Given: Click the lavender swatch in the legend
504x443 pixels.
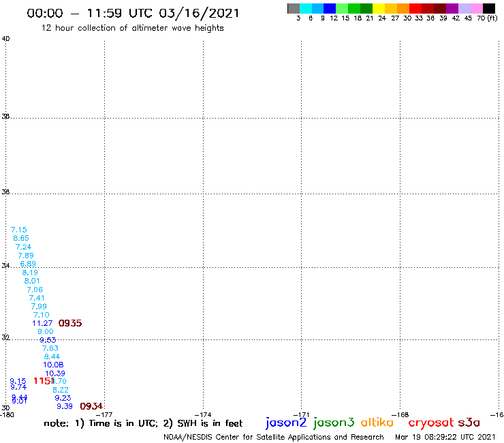Looking at the screenshot, I should click(464, 9).
